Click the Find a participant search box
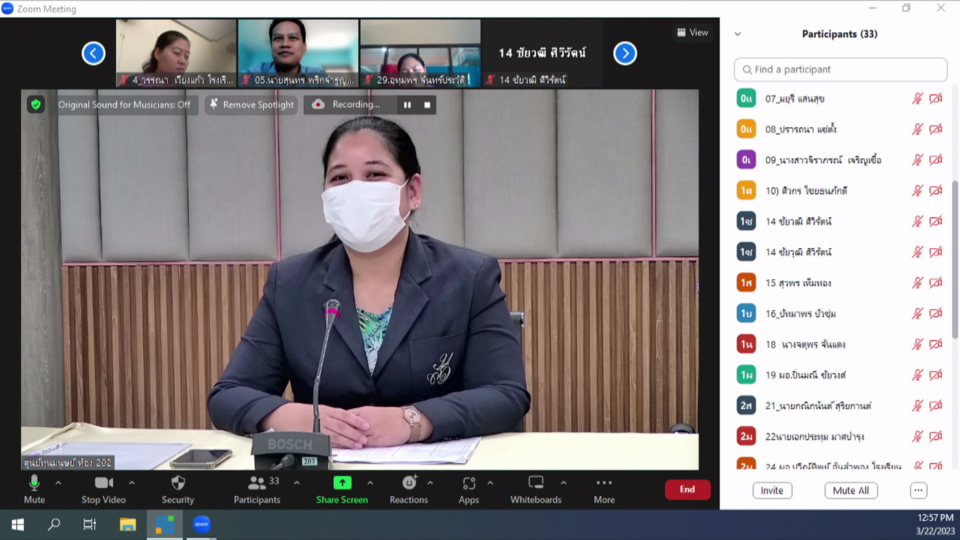 [841, 69]
